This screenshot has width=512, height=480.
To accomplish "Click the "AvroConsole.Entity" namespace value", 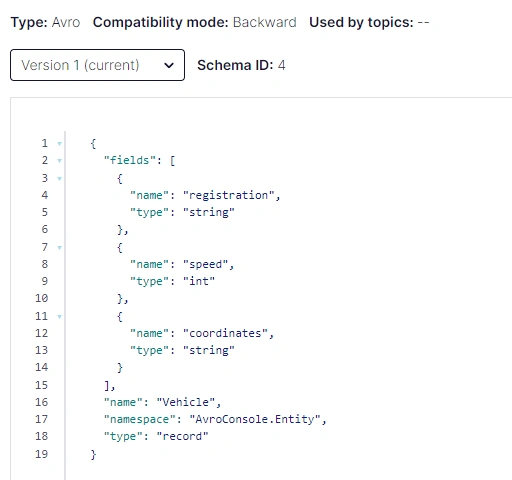I will (255, 419).
